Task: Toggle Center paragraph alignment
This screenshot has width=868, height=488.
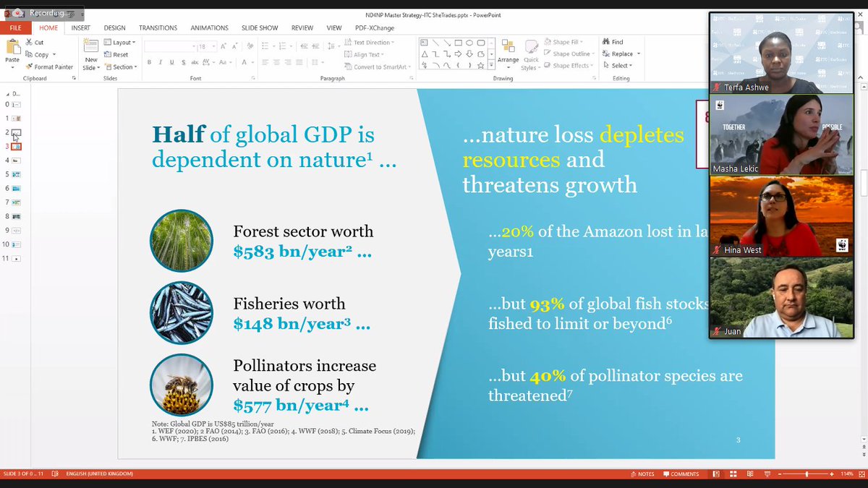Action: [x=276, y=62]
